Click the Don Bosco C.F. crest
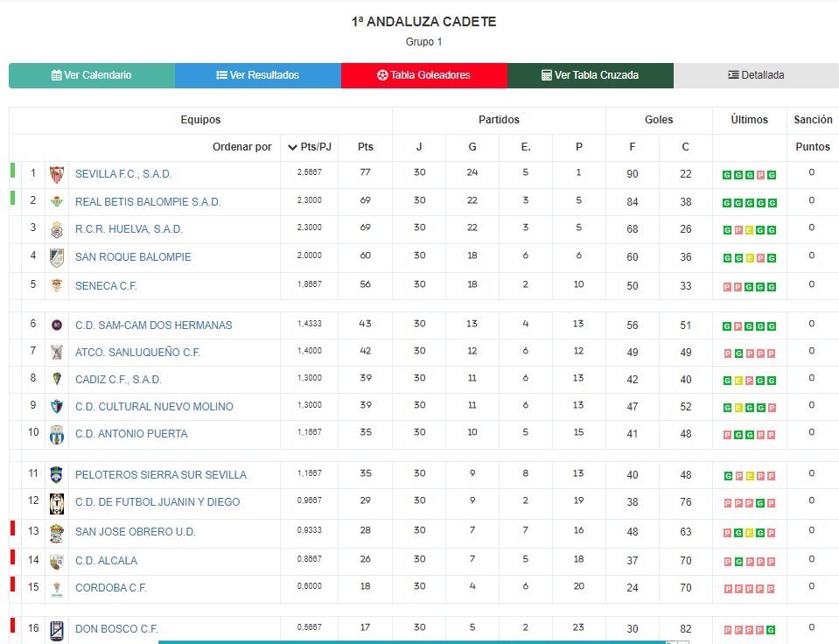839x644 pixels. coord(57,631)
